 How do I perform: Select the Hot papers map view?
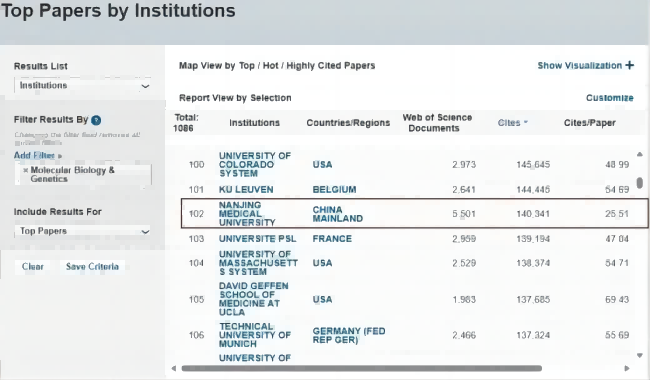(270, 65)
